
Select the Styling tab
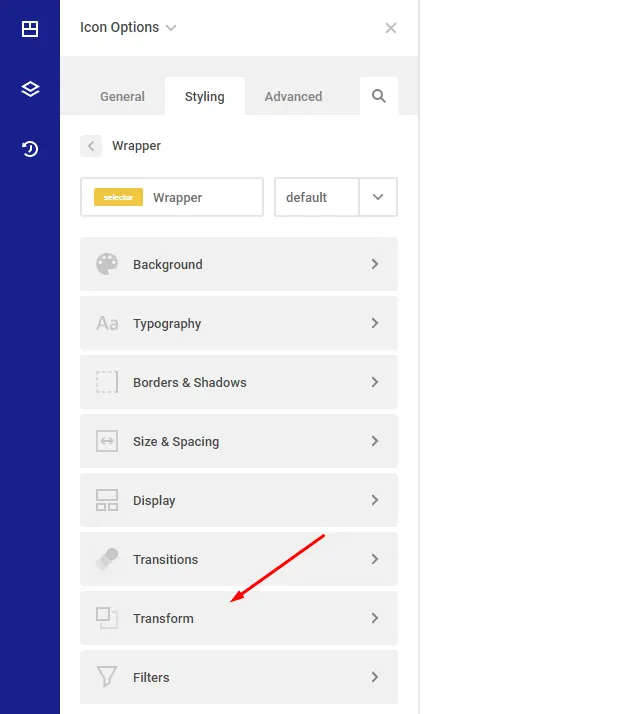[205, 97]
